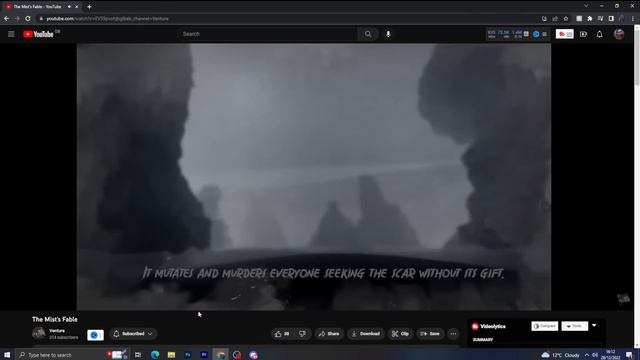Open the taskbar clock and date
The width and height of the screenshot is (640, 360).
pos(611,355)
